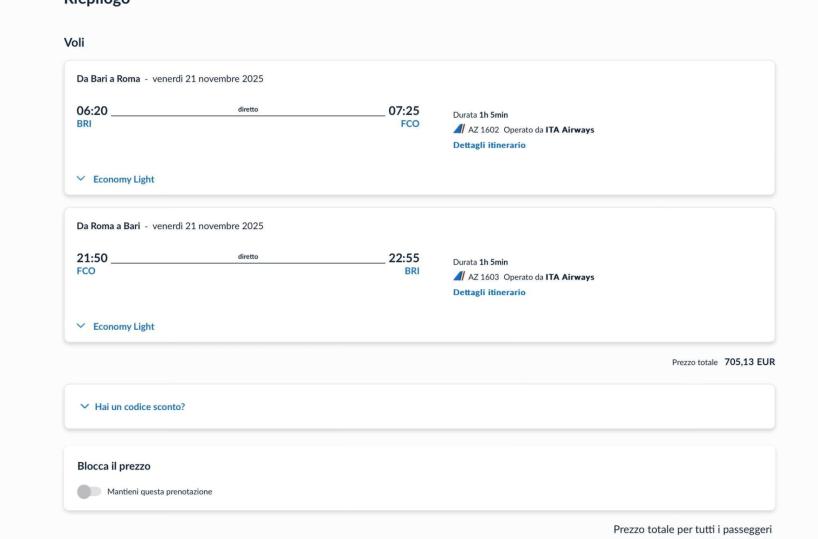This screenshot has height=539, width=818.
Task: Open Dettagli itinerario for the 06:20 flight
Action: click(489, 145)
